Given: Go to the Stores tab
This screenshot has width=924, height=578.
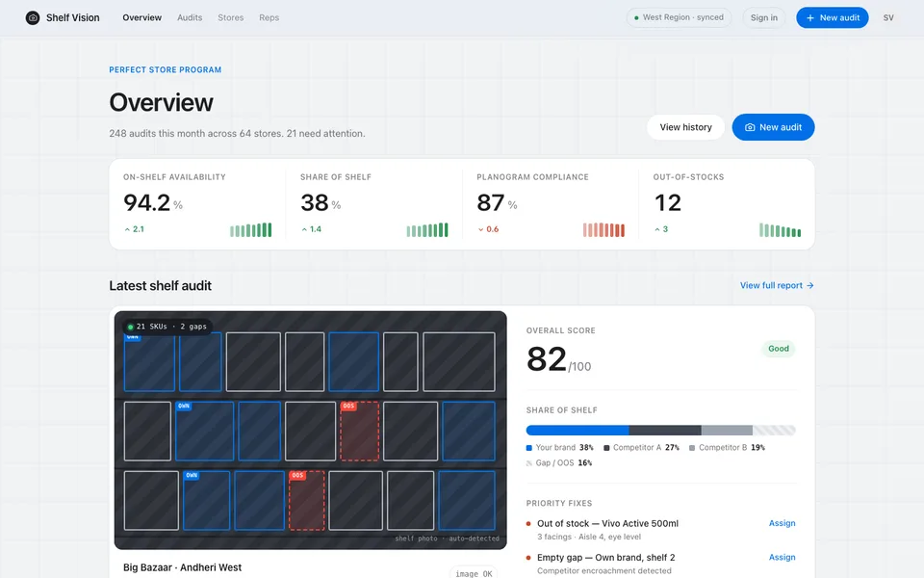Looking at the screenshot, I should 230,17.
